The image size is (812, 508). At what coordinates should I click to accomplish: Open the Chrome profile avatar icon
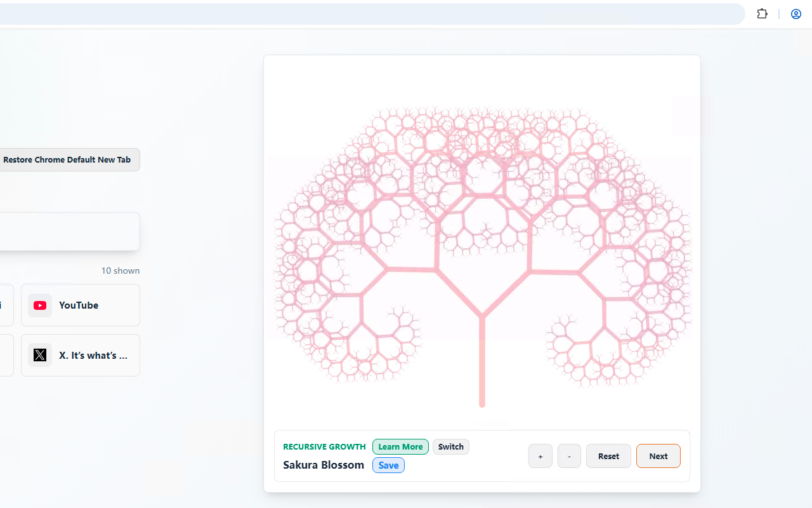pos(796,14)
